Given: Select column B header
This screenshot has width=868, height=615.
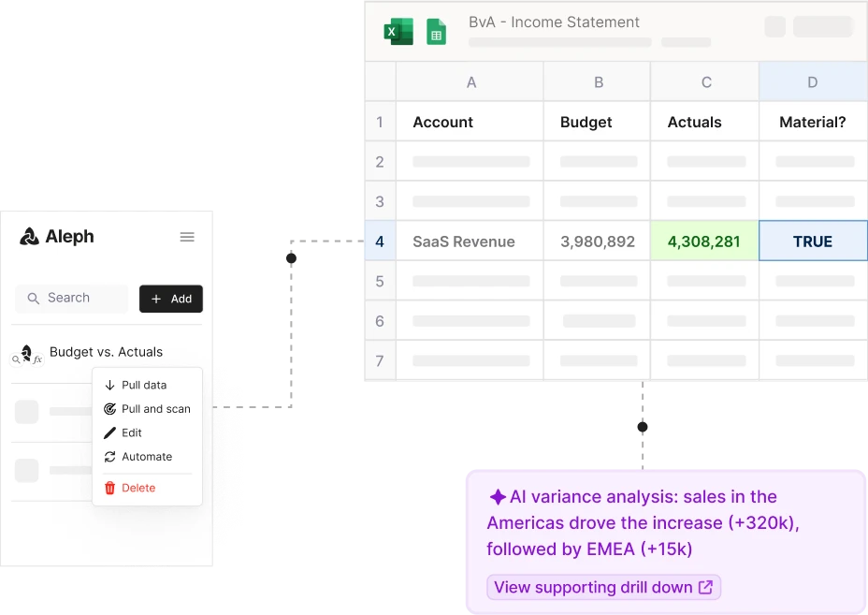Looking at the screenshot, I should (x=598, y=82).
